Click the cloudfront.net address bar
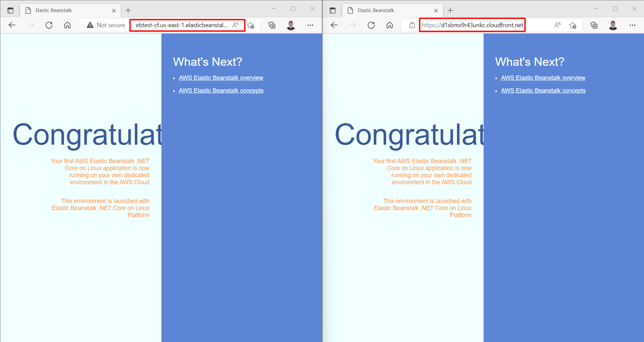 pos(472,25)
